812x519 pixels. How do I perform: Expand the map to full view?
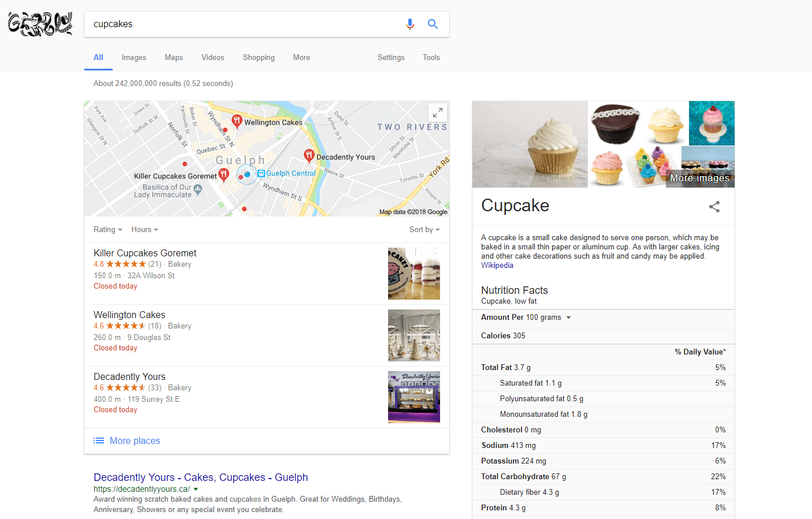click(x=438, y=112)
